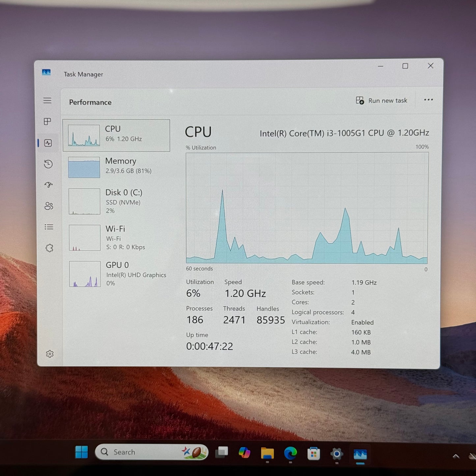Open the hamburger navigation menu

pos(47,100)
